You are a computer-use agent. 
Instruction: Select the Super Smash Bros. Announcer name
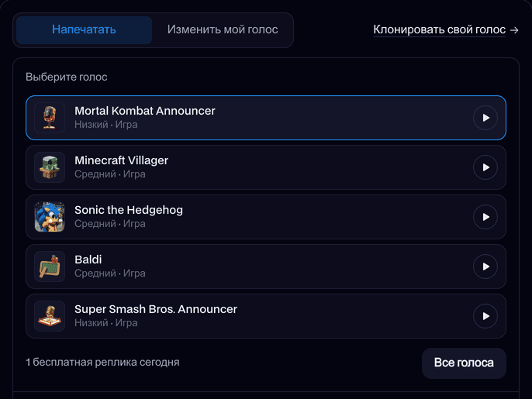click(x=156, y=309)
